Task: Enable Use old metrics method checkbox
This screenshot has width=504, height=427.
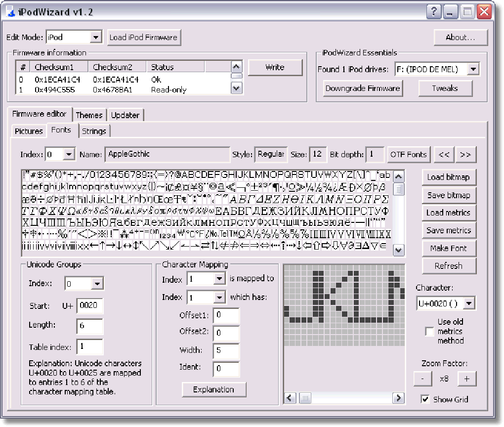Action: coord(429,332)
